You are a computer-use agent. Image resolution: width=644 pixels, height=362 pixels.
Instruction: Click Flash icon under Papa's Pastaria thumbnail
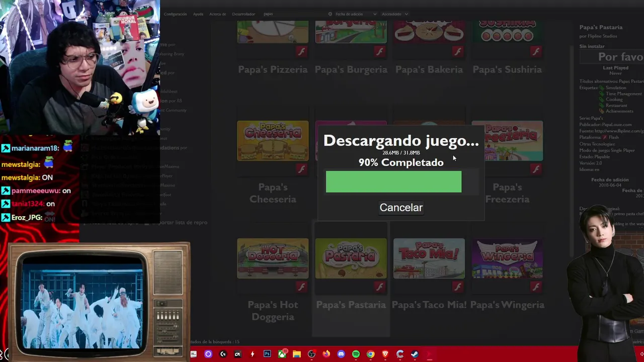coord(380,287)
